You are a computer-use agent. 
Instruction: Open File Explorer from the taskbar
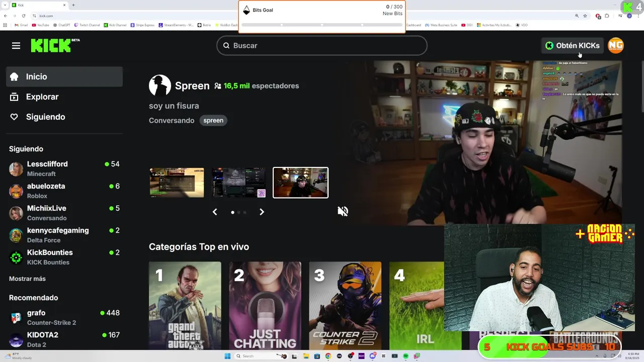pyautogui.click(x=306, y=356)
